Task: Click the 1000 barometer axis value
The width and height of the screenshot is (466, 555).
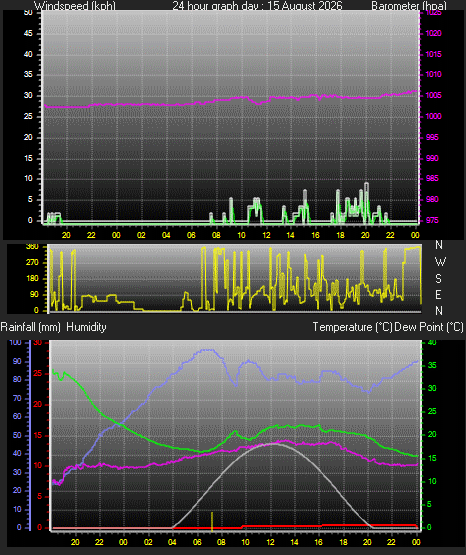Action: 433,116
